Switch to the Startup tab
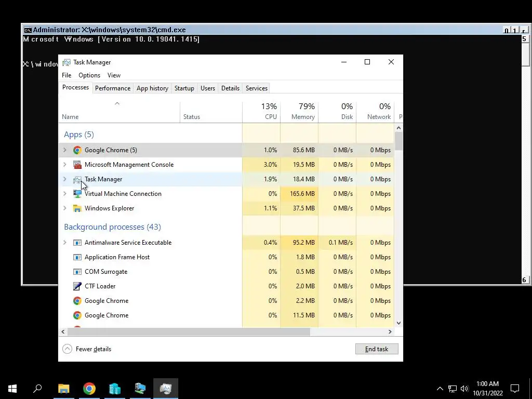The height and width of the screenshot is (399, 532). 184,88
